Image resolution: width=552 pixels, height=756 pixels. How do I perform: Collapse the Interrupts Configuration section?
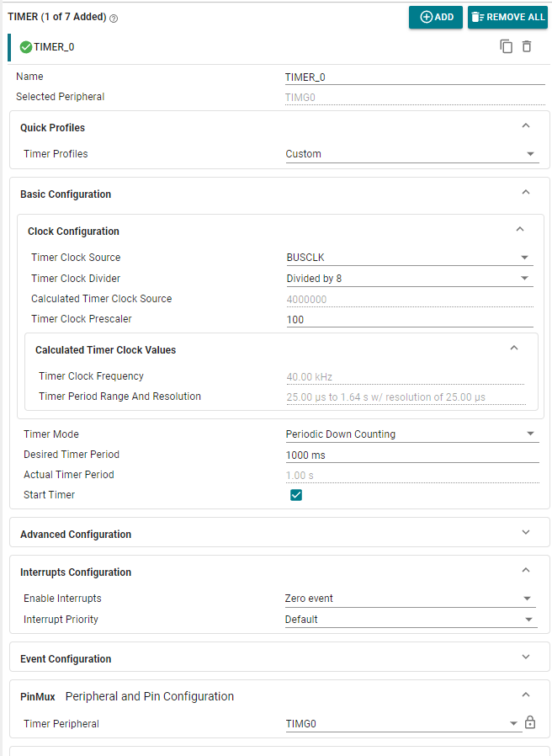pyautogui.click(x=526, y=571)
